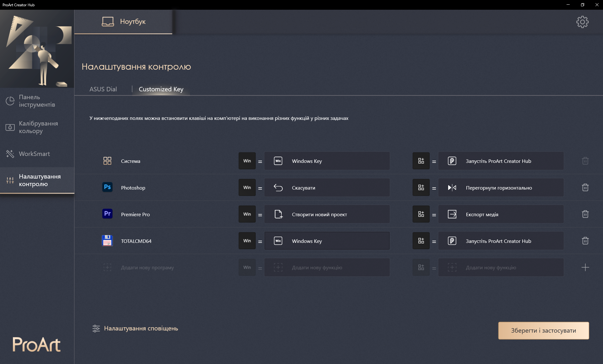Open the Налаштування сповіщень link
This screenshot has height=364, width=603.
[141, 329]
